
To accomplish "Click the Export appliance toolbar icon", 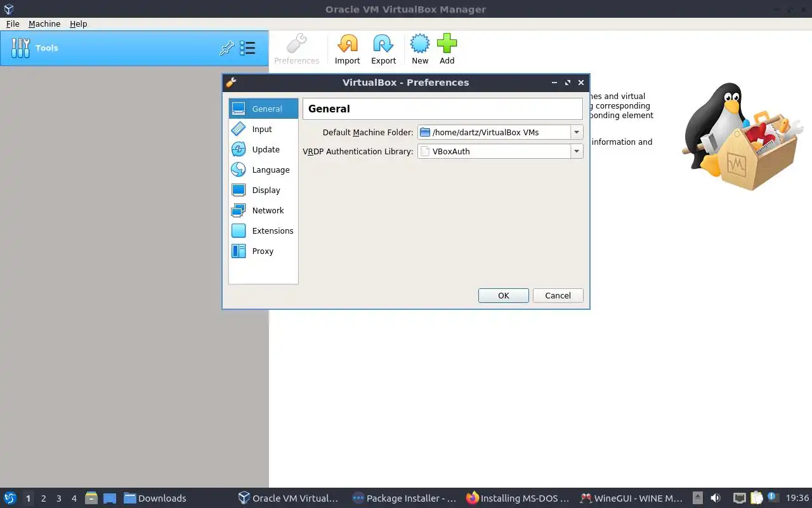I will point(383,50).
